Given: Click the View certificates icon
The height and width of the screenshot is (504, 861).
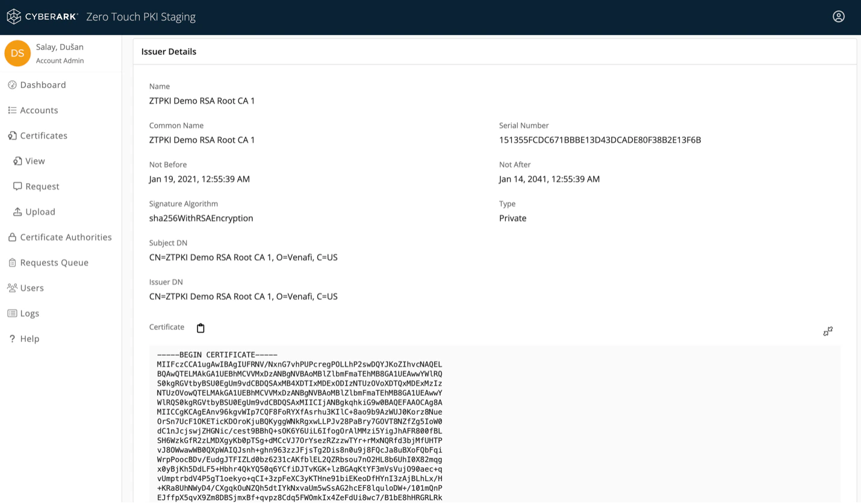Looking at the screenshot, I should [x=17, y=161].
